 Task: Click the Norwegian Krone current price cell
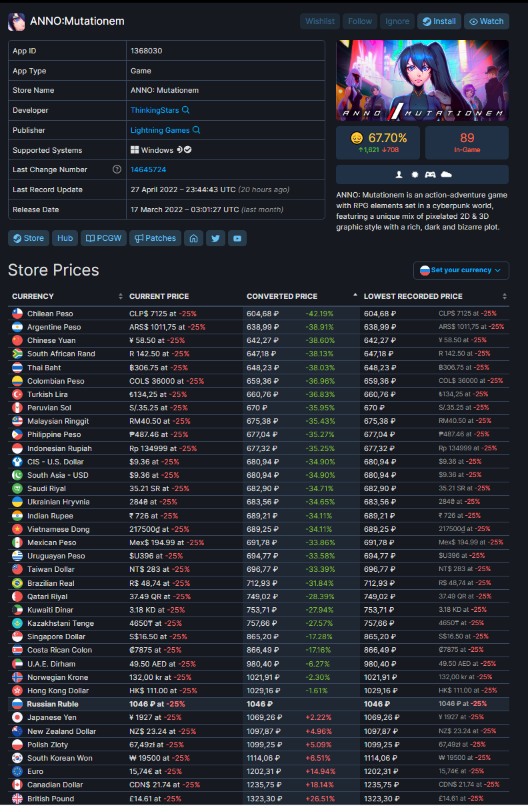(184, 677)
